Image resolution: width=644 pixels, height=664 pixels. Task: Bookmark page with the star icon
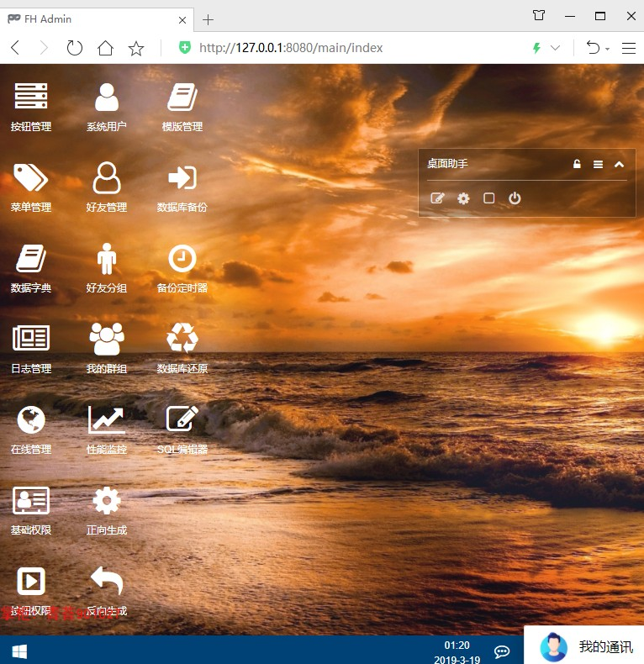136,48
